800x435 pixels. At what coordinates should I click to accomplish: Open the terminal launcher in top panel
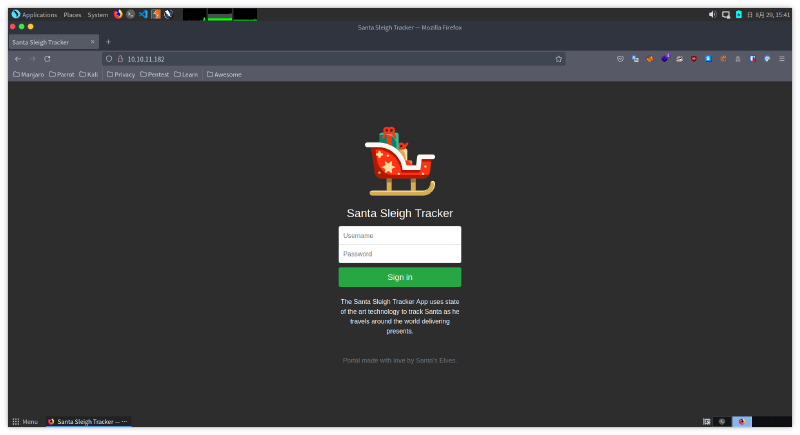tap(131, 14)
